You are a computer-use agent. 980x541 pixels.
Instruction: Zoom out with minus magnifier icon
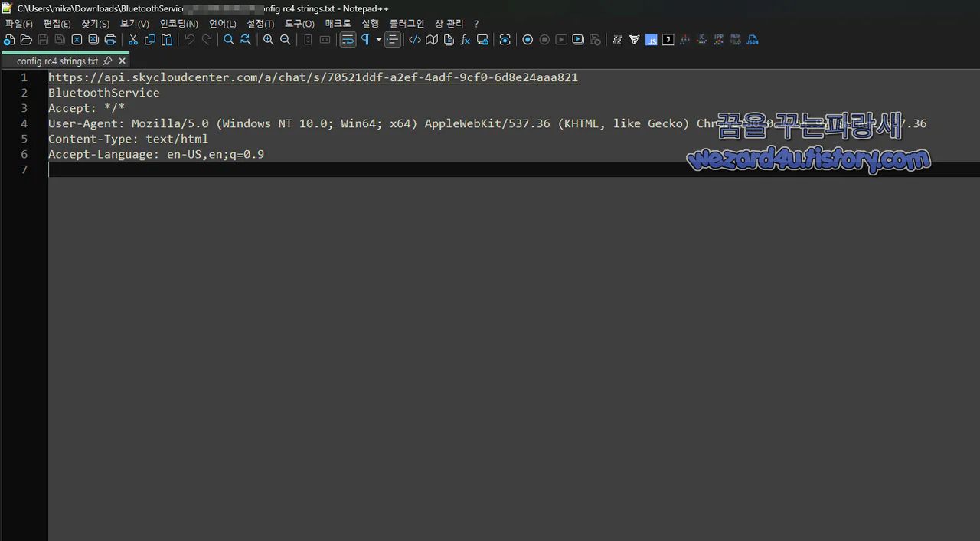(x=286, y=40)
